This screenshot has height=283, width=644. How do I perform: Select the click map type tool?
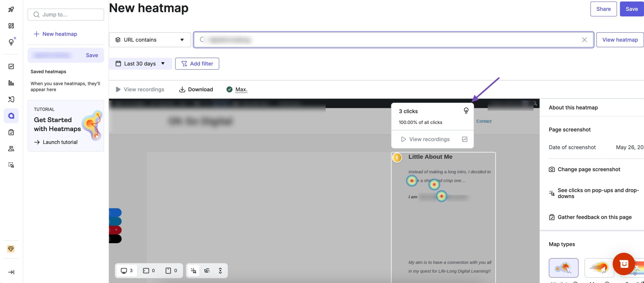click(193, 271)
